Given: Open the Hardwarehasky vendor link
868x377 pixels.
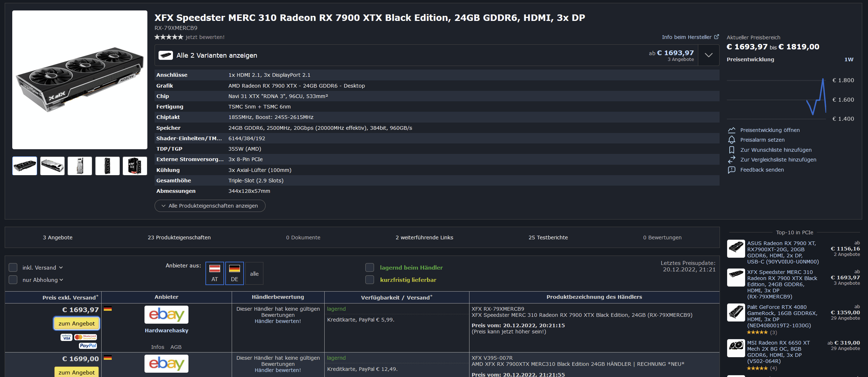Looking at the screenshot, I should coord(166,331).
